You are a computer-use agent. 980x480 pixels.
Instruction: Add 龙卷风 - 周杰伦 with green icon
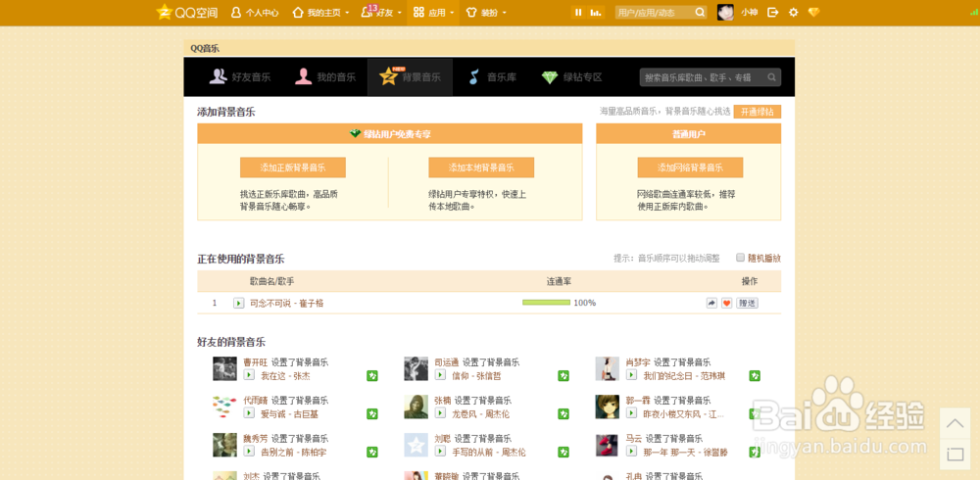pos(563,413)
